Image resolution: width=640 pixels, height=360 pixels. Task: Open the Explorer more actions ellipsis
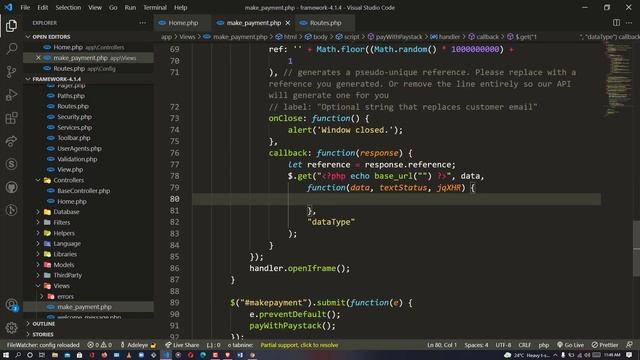[x=142, y=23]
